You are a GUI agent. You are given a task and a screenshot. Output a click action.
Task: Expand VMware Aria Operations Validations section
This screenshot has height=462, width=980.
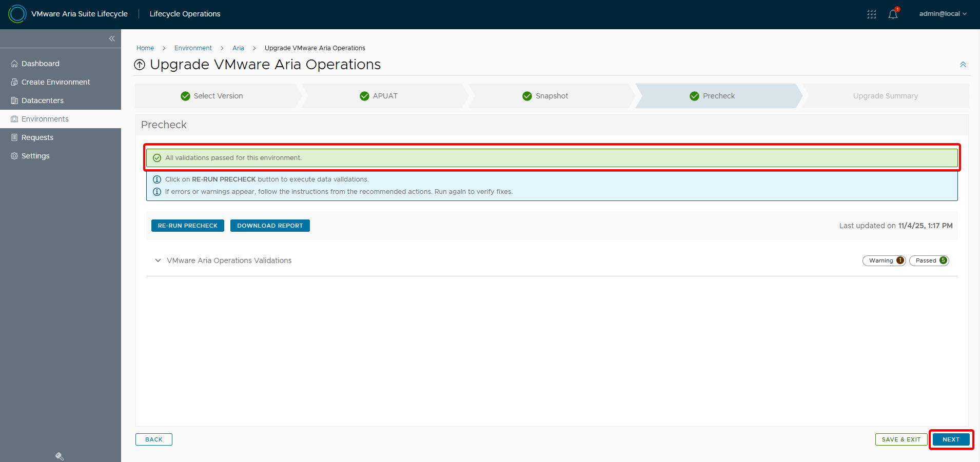point(158,260)
